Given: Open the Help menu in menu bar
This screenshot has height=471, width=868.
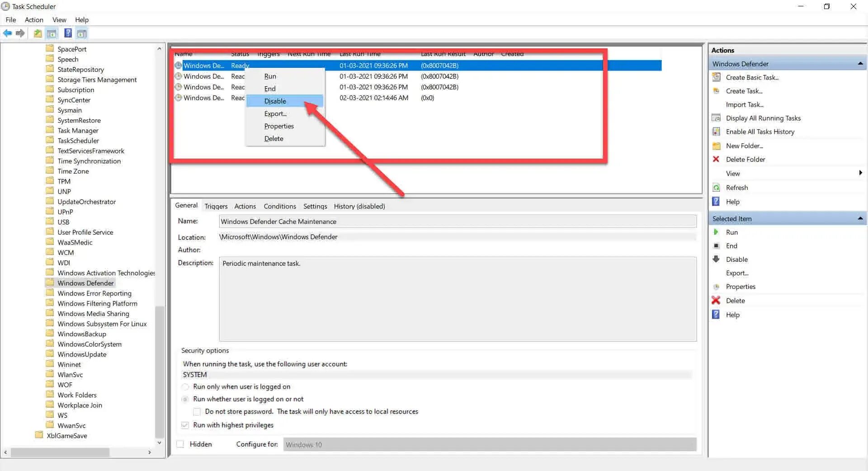Looking at the screenshot, I should (82, 20).
